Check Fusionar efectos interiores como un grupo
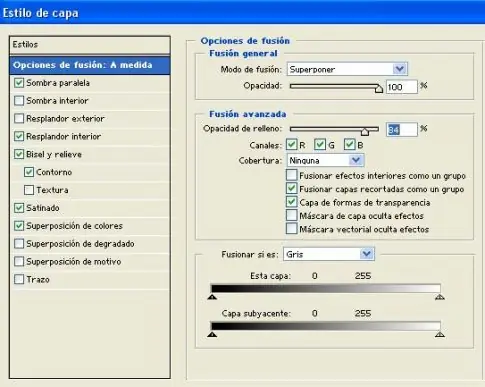The width and height of the screenshot is (485, 387). (x=292, y=175)
